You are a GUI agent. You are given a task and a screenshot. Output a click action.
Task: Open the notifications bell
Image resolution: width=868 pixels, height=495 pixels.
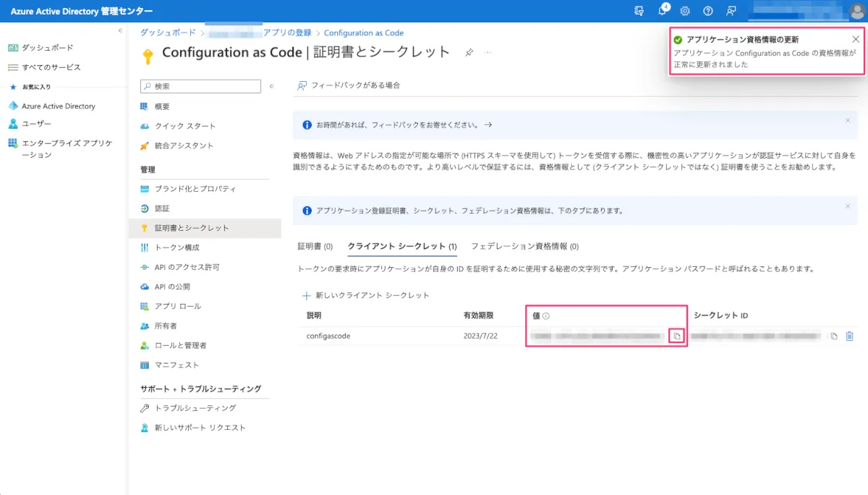[x=662, y=11]
